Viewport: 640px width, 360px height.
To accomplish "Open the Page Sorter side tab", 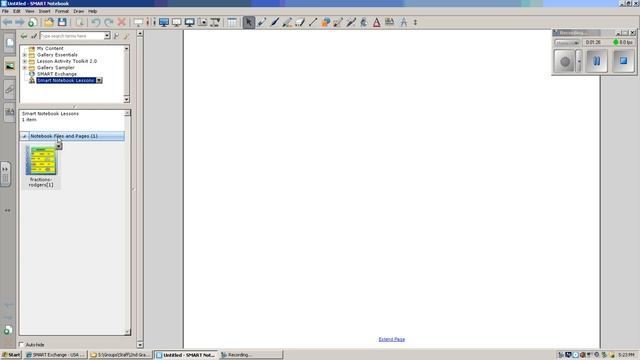I will (9, 43).
